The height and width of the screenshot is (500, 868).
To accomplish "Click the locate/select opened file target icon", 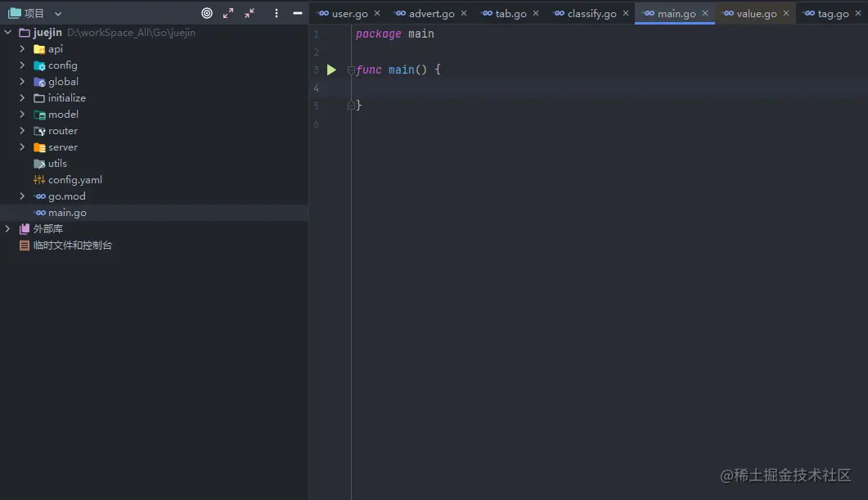I will point(206,13).
